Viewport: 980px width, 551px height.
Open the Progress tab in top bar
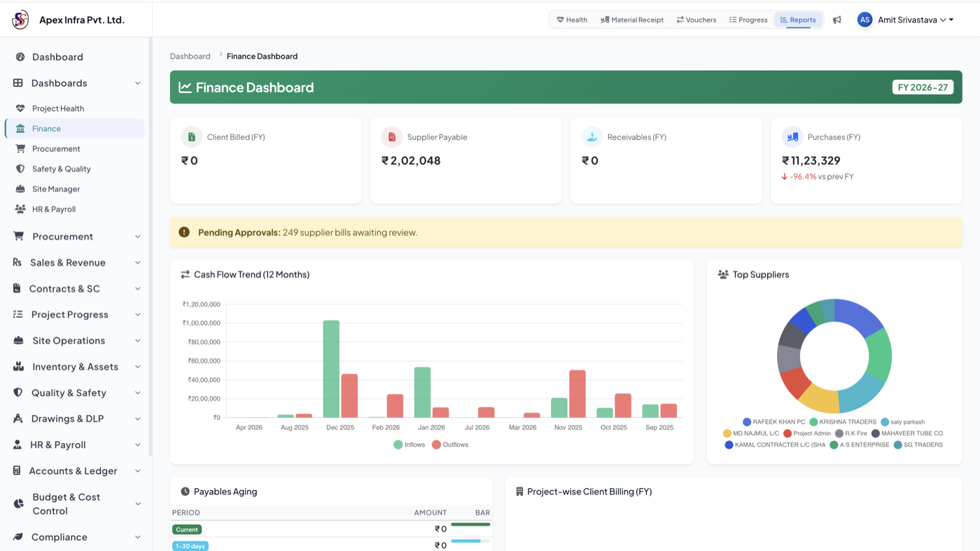(748, 20)
